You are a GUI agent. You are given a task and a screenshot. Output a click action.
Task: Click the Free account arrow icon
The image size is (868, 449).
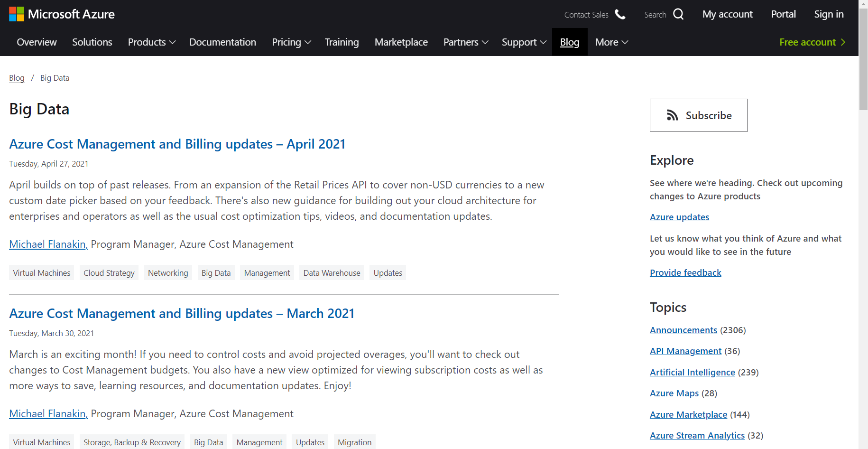coord(843,42)
